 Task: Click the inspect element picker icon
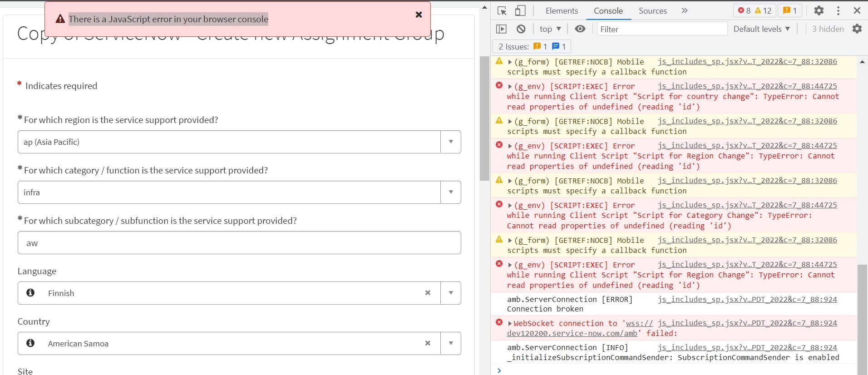coord(502,11)
